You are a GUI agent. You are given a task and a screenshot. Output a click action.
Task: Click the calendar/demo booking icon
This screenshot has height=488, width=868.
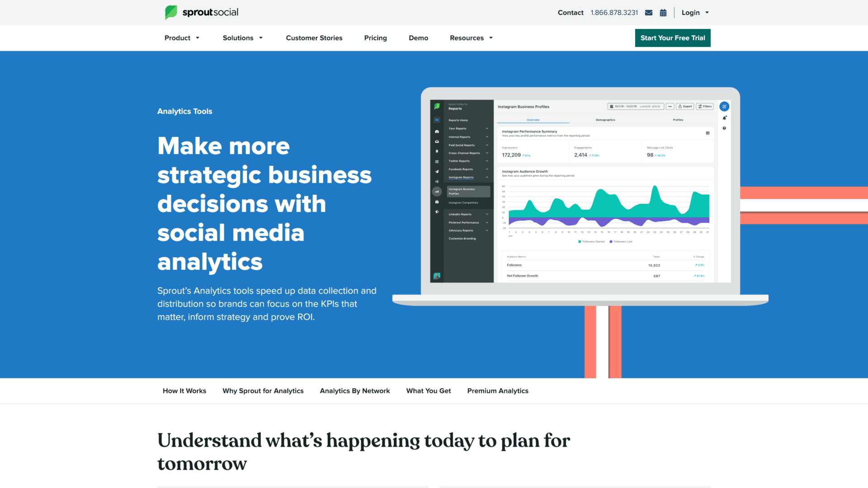(x=664, y=13)
